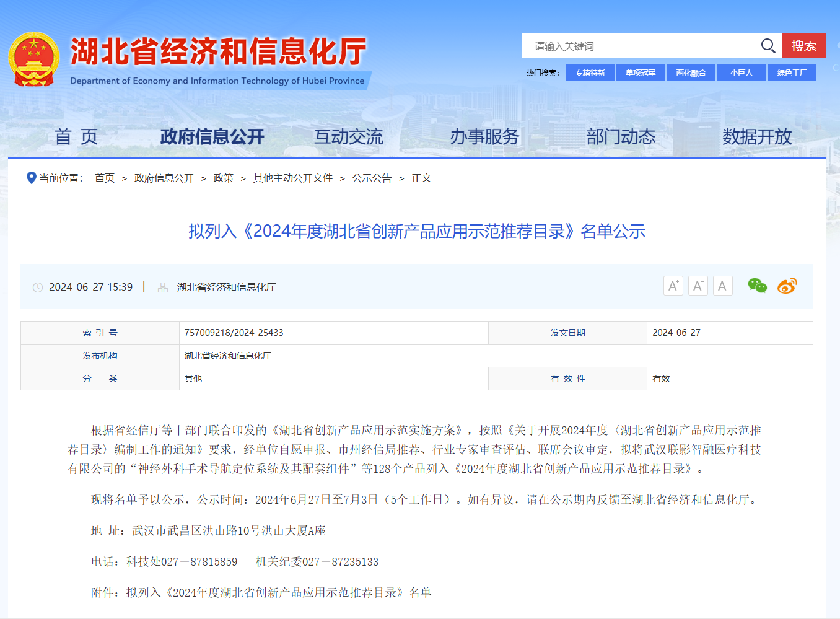Open the 首页 main navigation tab
840x619 pixels.
(76, 137)
